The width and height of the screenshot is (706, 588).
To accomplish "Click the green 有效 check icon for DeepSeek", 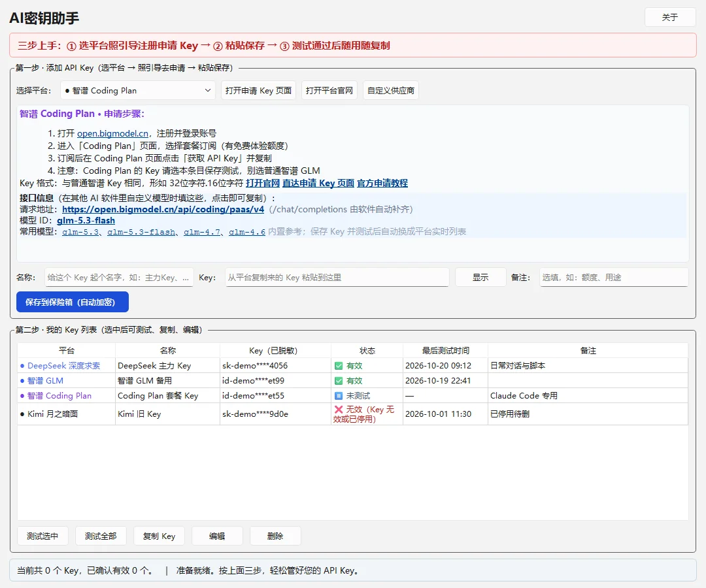I will tap(339, 366).
